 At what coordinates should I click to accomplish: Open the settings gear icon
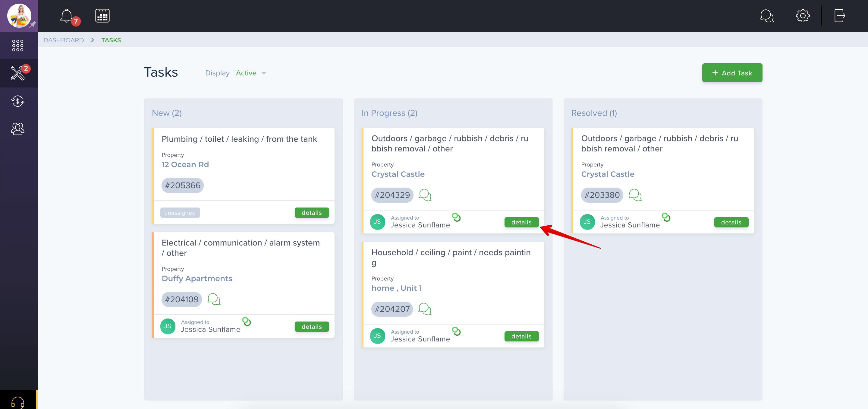point(803,16)
